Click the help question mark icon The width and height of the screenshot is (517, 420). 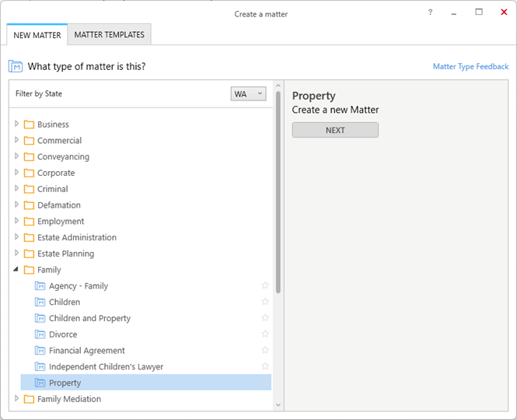point(430,12)
